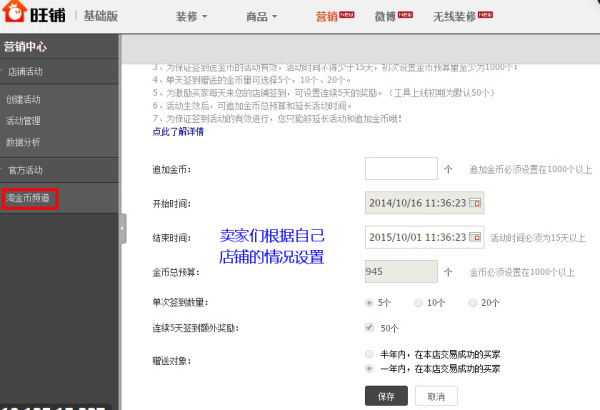The image size is (600, 410).
Task: Collapse the sidebar using its handle arrow
Action: pos(122,229)
